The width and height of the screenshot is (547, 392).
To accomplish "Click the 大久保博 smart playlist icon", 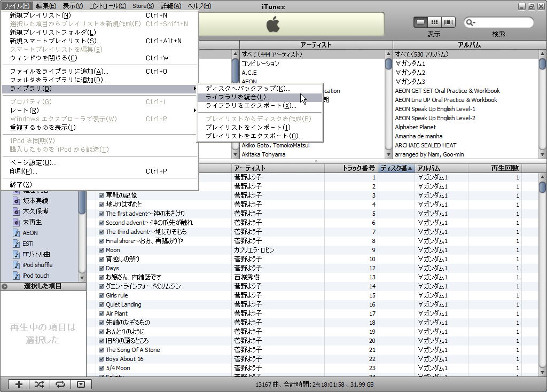I will (17, 211).
